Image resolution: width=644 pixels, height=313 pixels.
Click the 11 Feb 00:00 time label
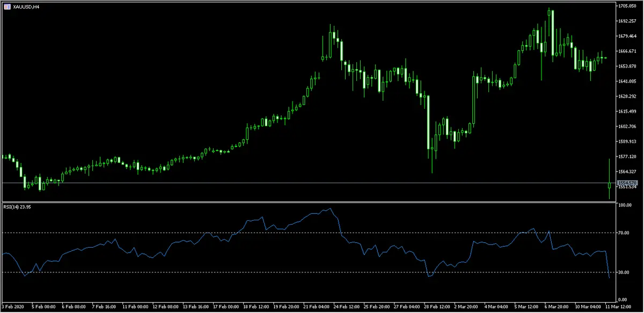tap(136, 308)
